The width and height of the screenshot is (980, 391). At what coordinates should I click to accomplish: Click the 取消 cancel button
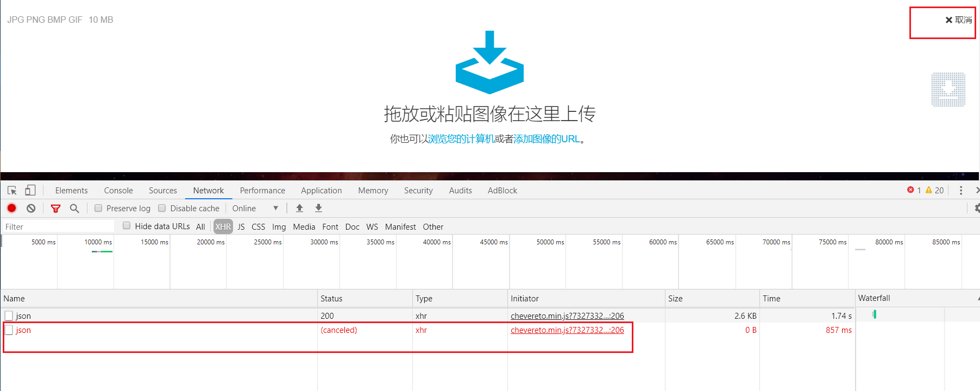(958, 20)
